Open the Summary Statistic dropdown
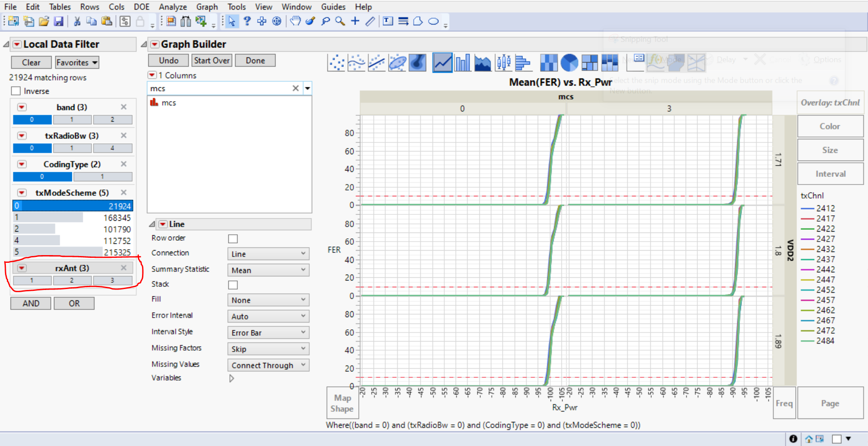 click(x=268, y=270)
